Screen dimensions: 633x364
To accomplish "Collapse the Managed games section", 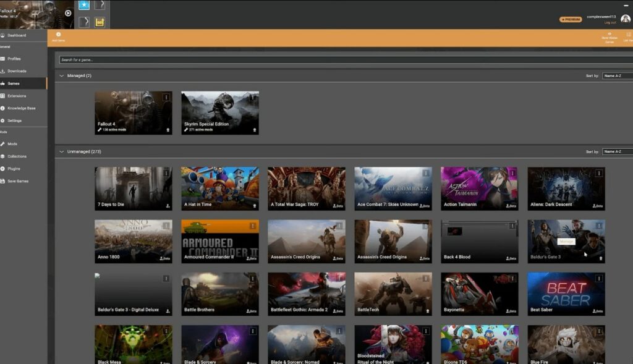I will pyautogui.click(x=61, y=75).
